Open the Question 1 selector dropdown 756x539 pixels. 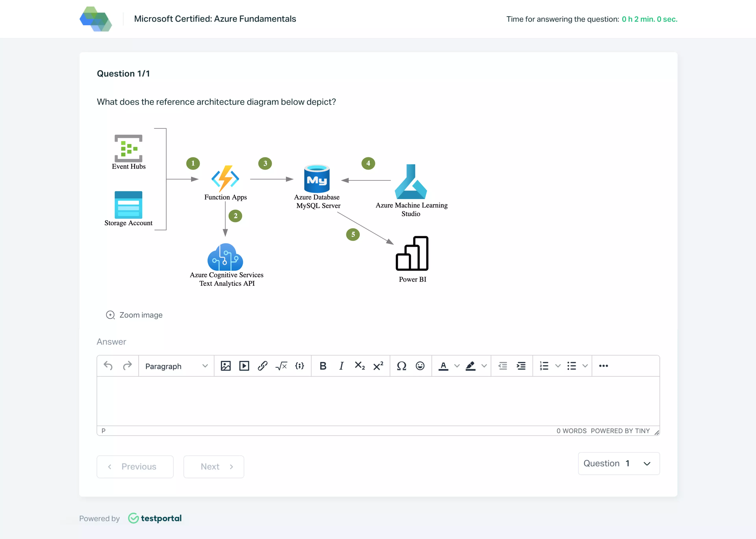point(619,463)
